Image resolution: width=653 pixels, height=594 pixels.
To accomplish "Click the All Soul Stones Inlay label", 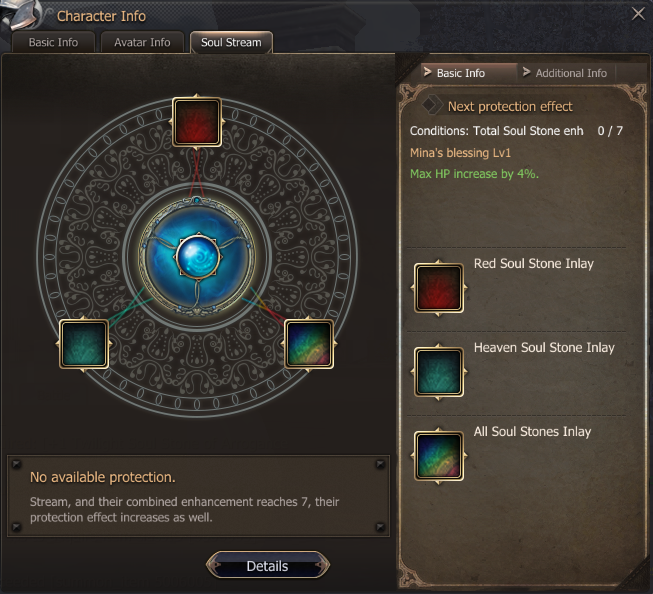I will pos(532,432).
